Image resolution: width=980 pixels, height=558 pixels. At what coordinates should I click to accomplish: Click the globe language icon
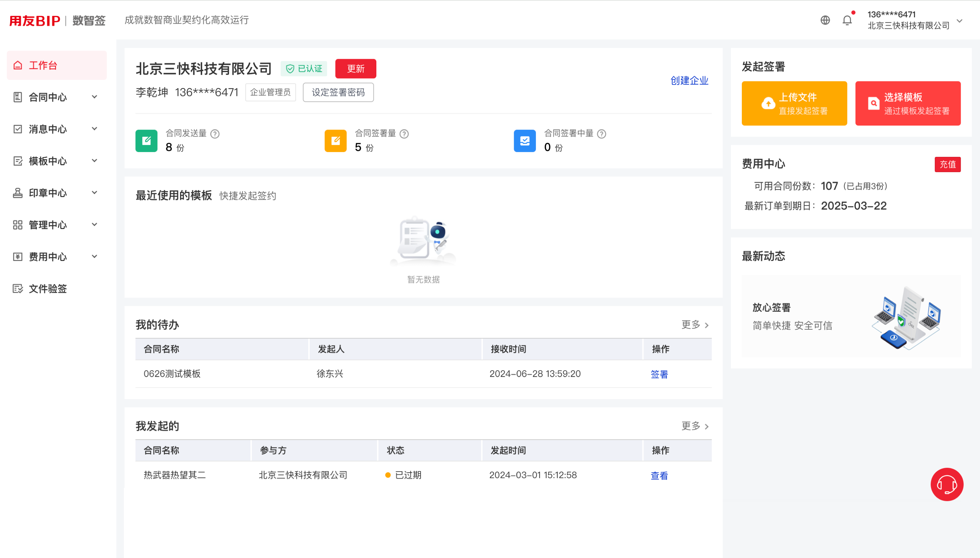pos(825,20)
